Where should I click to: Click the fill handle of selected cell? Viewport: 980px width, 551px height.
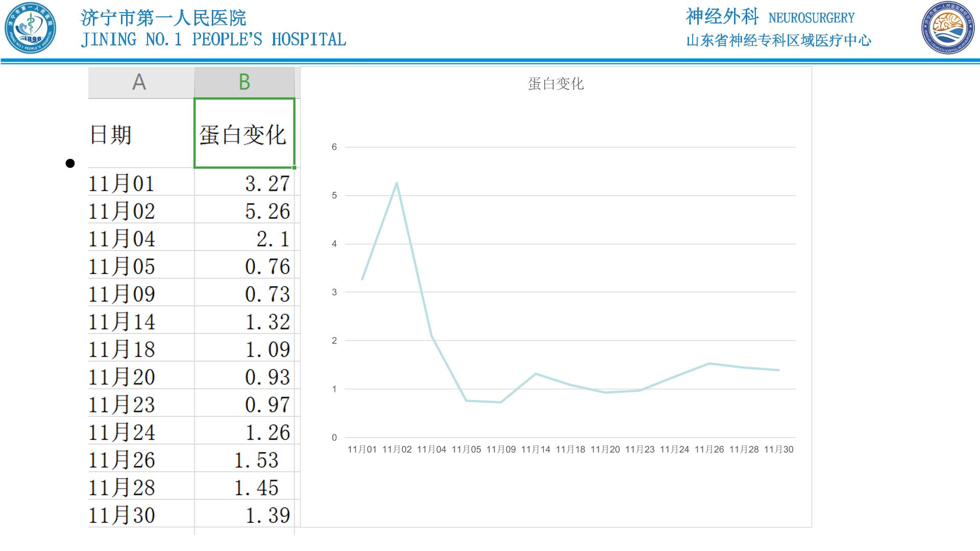(x=295, y=167)
